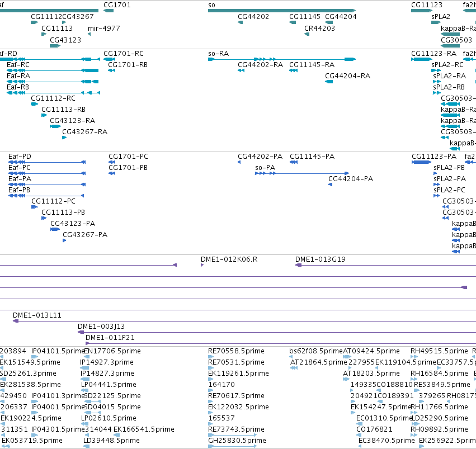The image size is (476, 449).
Task: Click the bs62f08.5prime EST label
Action: [316, 351]
